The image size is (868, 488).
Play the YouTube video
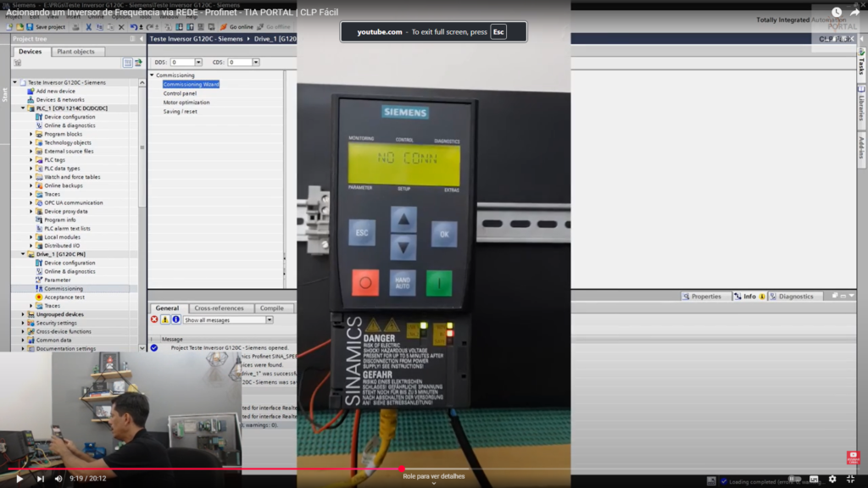click(19, 479)
